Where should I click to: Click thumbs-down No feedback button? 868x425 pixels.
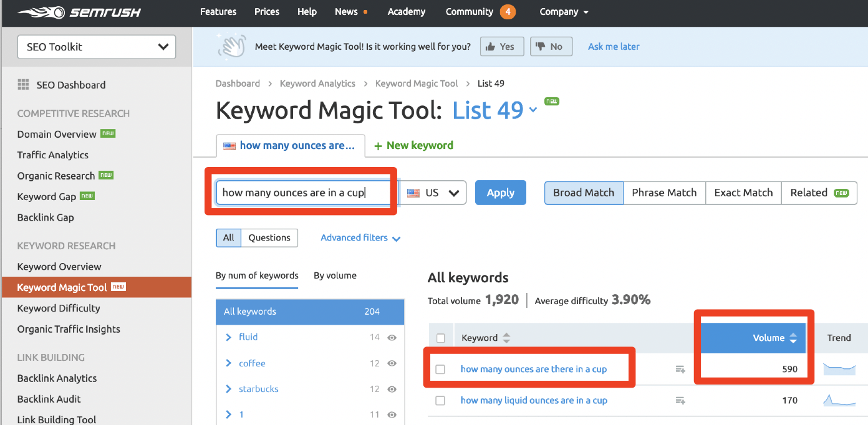tap(551, 46)
